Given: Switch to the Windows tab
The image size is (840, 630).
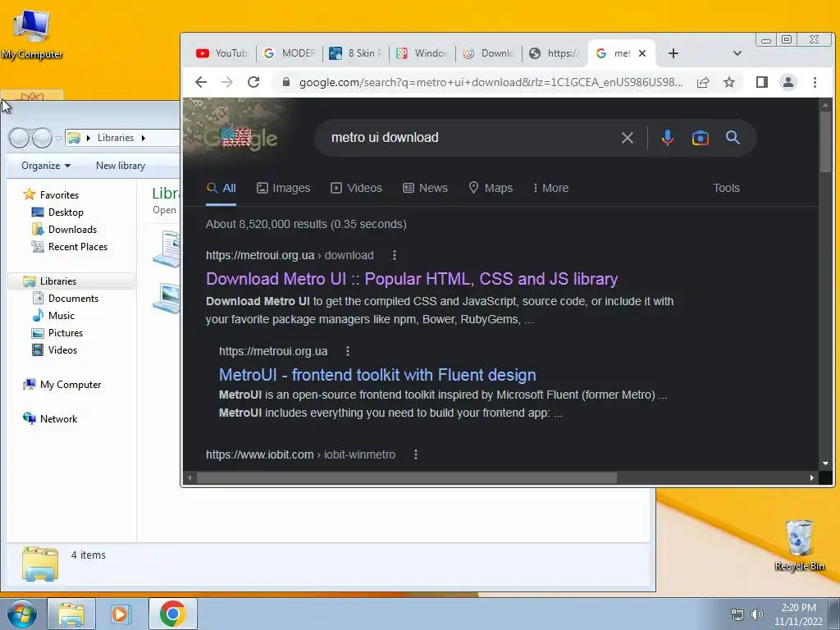Looking at the screenshot, I should (x=422, y=53).
